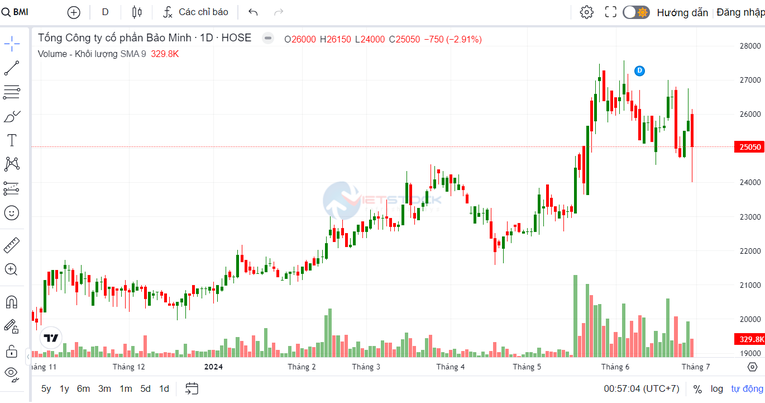Screen dimensions: 765x403
Task: Toggle percent scale mode
Action: (698, 389)
